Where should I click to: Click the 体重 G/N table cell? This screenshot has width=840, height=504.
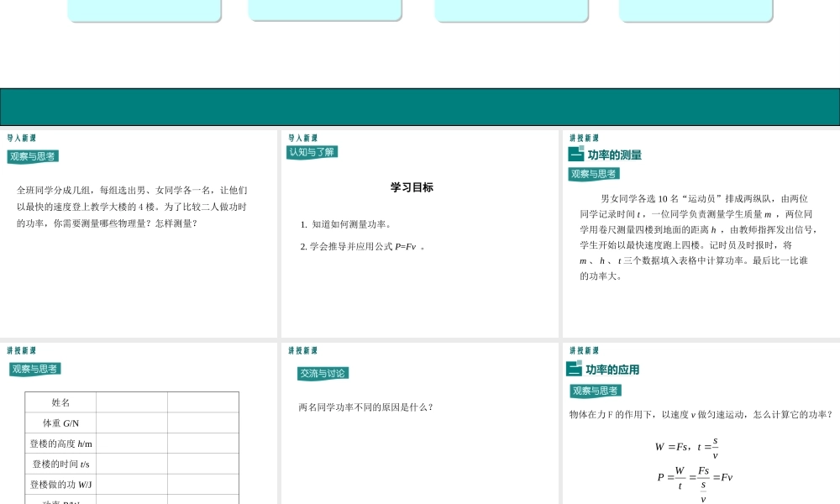[60, 423]
